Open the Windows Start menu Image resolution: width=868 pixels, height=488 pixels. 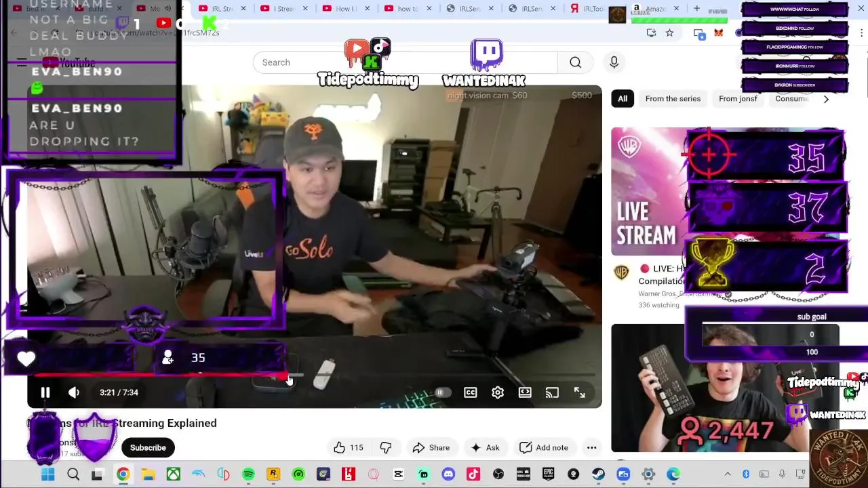47,474
